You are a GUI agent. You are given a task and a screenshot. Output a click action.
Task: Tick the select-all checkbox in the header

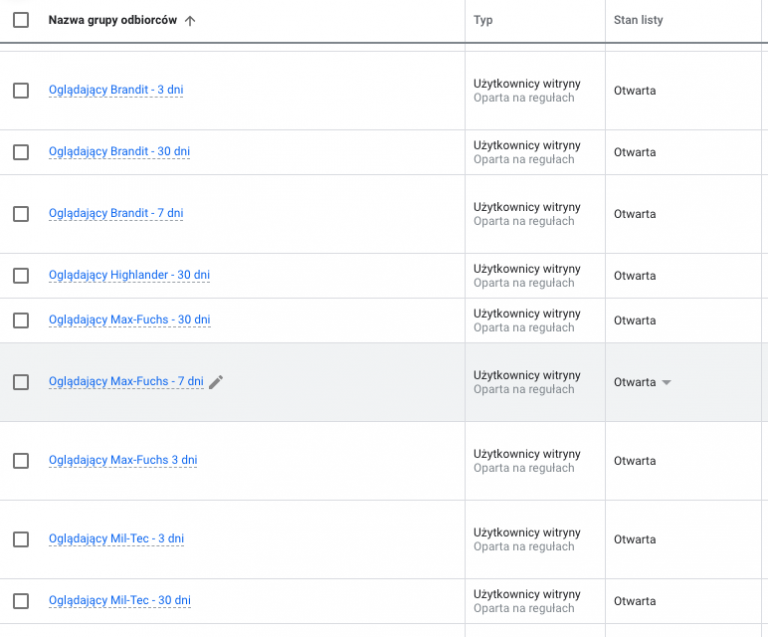tap(21, 20)
